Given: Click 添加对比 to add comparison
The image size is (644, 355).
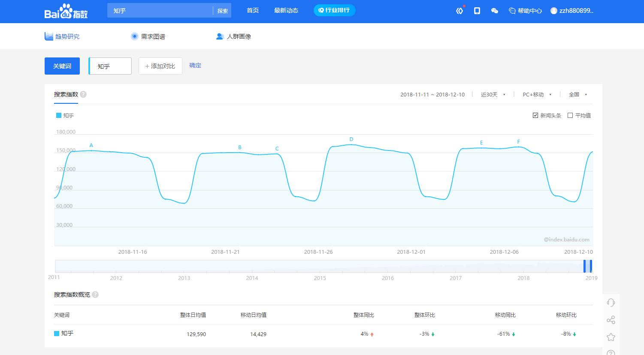Looking at the screenshot, I should click(x=160, y=66).
